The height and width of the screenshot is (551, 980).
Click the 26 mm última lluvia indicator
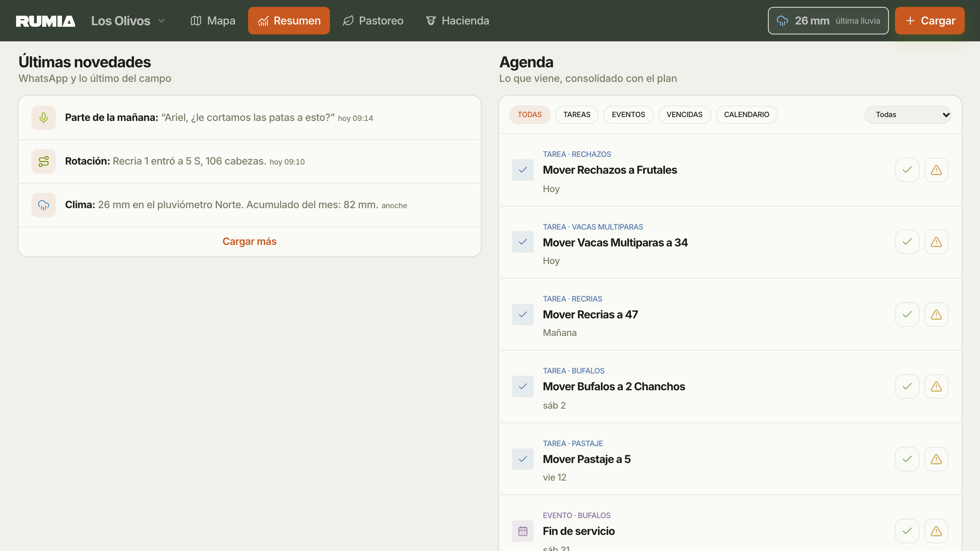(828, 21)
